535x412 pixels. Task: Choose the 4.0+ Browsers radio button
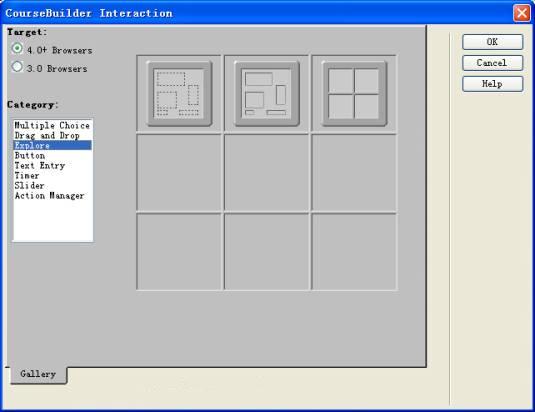click(x=17, y=49)
